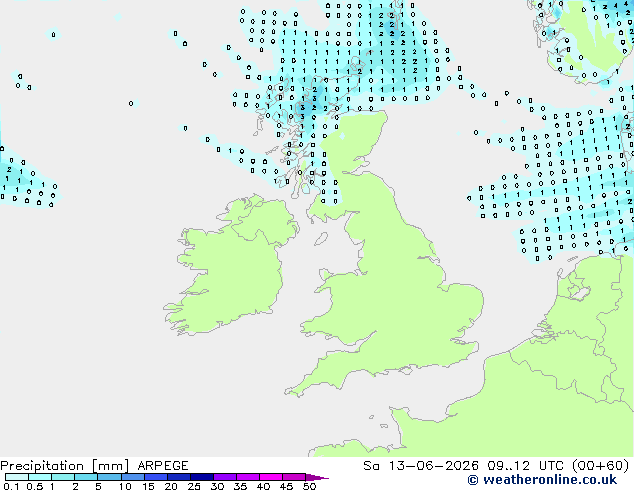
Task: Click the 30–35 mm purple legend swatch
Action: coord(224,477)
